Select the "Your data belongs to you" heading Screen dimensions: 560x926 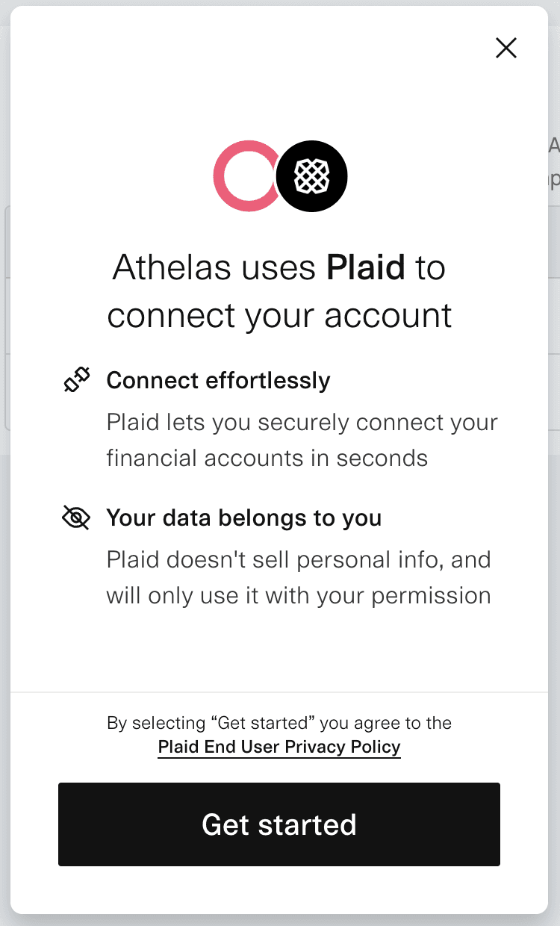244,518
